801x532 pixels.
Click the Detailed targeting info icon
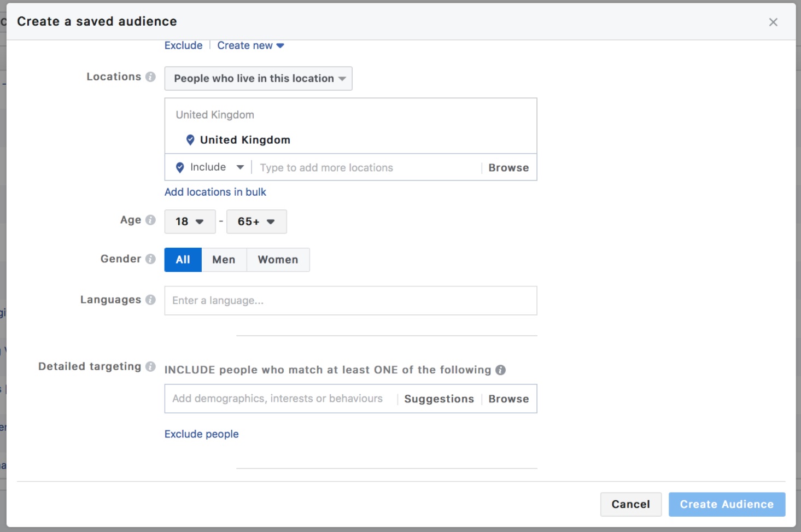(x=150, y=366)
